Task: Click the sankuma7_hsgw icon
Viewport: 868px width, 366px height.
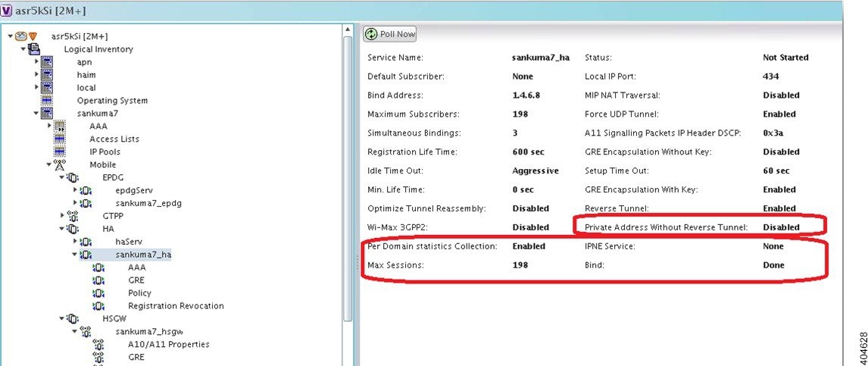Action: tap(86, 331)
